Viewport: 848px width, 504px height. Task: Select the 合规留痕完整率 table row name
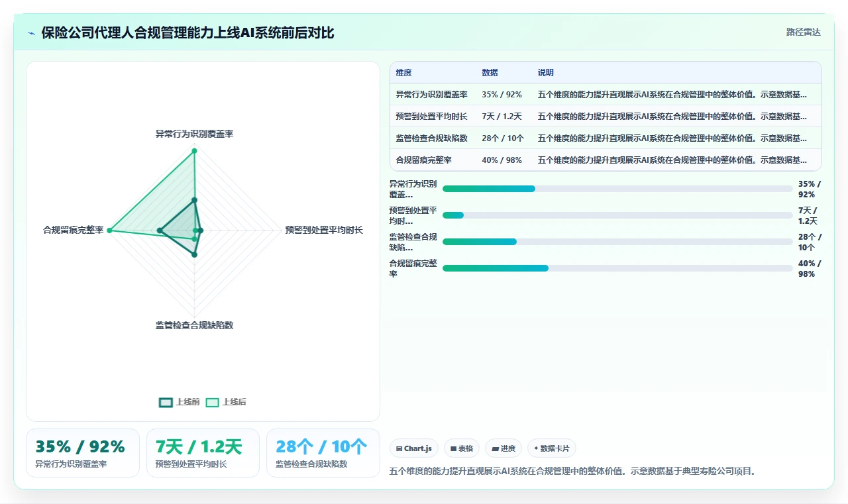[423, 160]
